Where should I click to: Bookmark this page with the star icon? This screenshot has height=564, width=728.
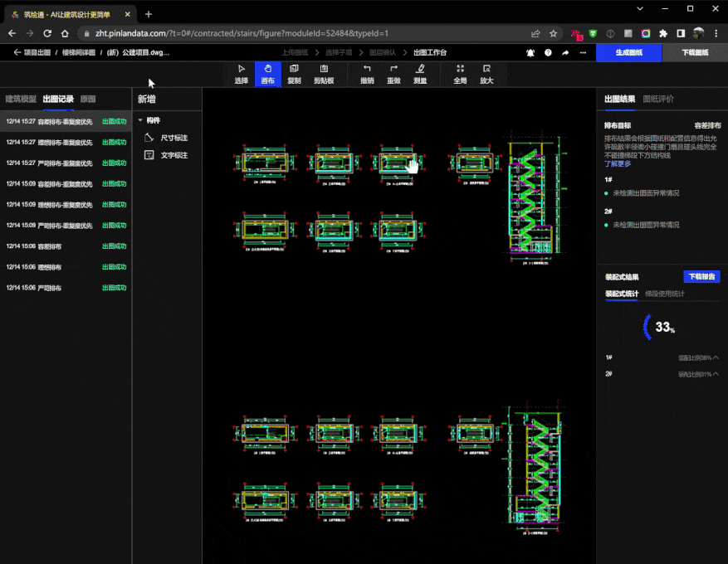[x=553, y=33]
